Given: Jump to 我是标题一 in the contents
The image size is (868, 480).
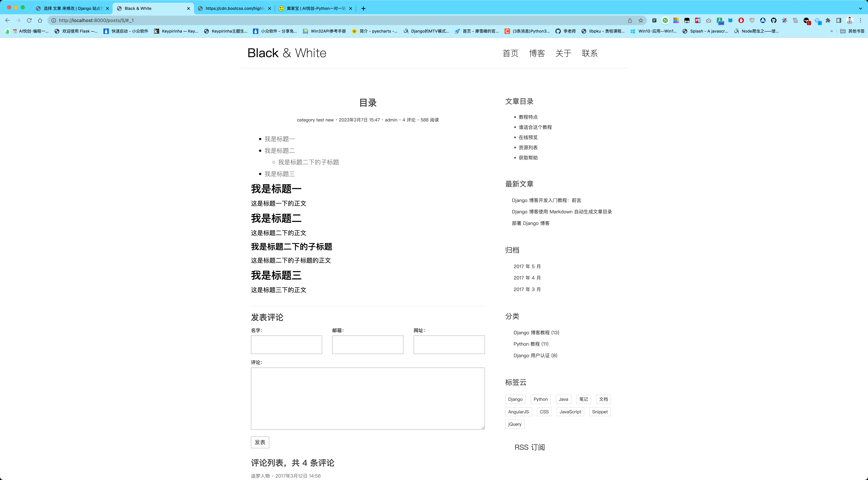Looking at the screenshot, I should pyautogui.click(x=279, y=139).
